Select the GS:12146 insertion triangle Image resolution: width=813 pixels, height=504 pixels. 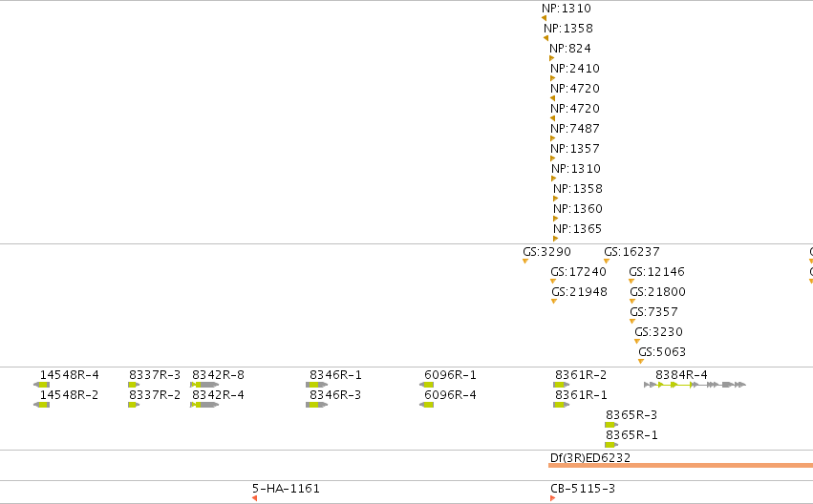631,282
